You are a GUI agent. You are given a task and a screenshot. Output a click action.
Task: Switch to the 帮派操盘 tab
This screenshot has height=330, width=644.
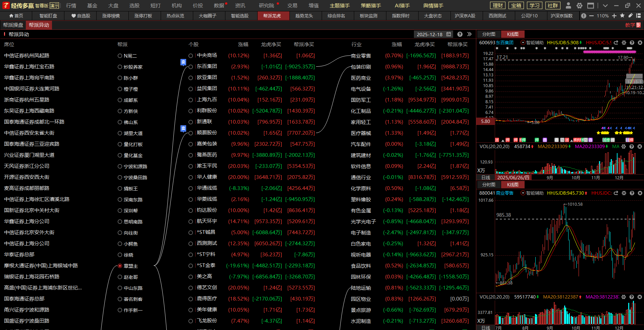[13, 25]
